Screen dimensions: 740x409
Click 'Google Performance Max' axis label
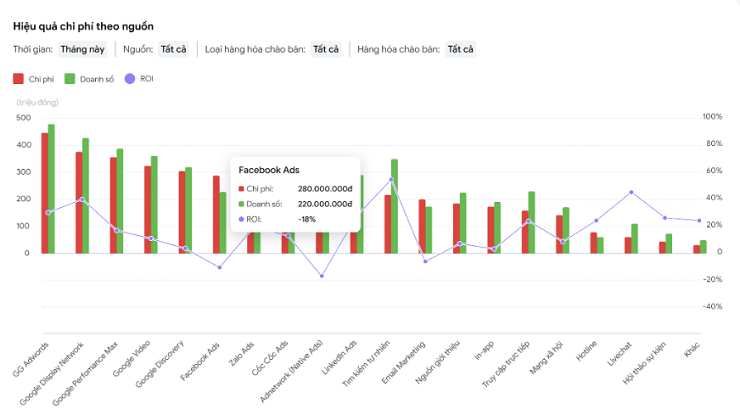coord(85,374)
